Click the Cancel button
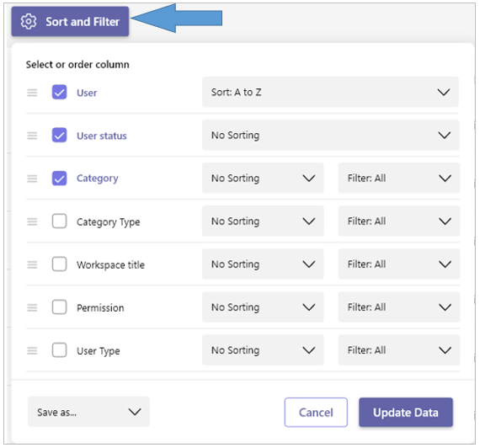This screenshot has width=480, height=448. pyautogui.click(x=316, y=413)
